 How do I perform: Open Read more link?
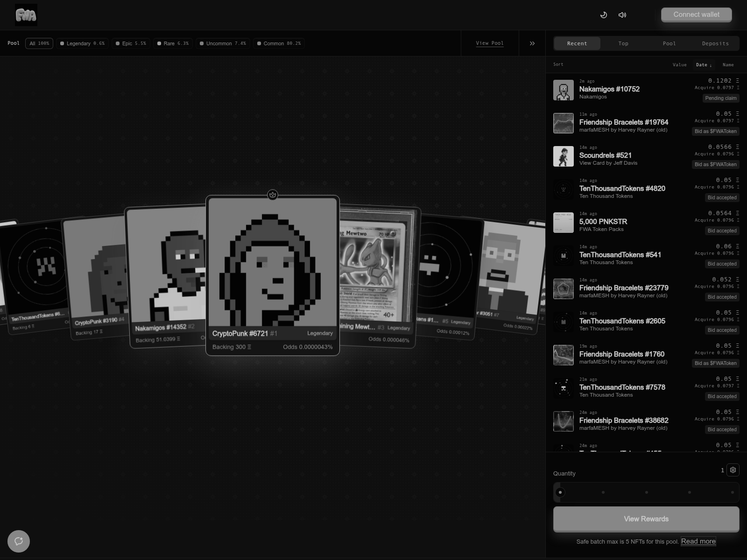(698, 541)
